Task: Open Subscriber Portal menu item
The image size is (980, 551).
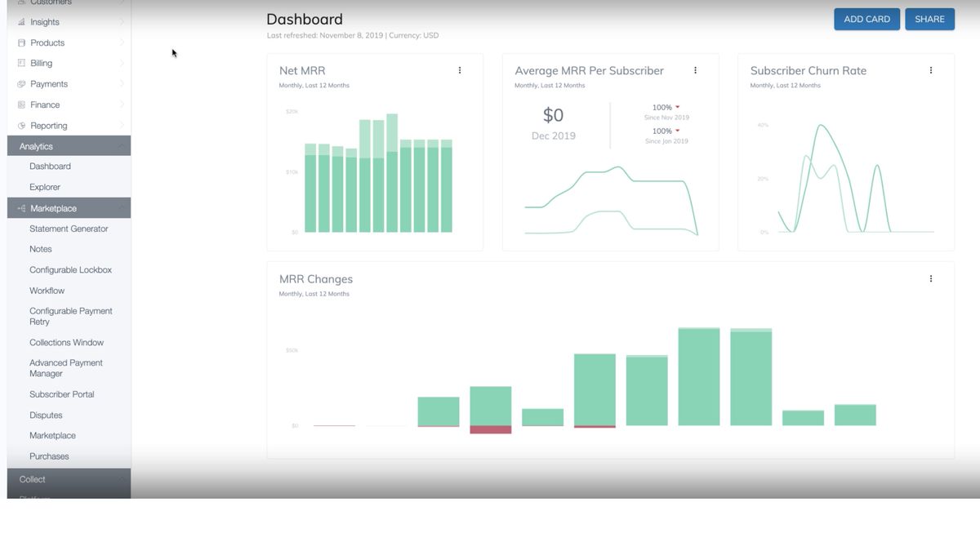Action: (62, 394)
